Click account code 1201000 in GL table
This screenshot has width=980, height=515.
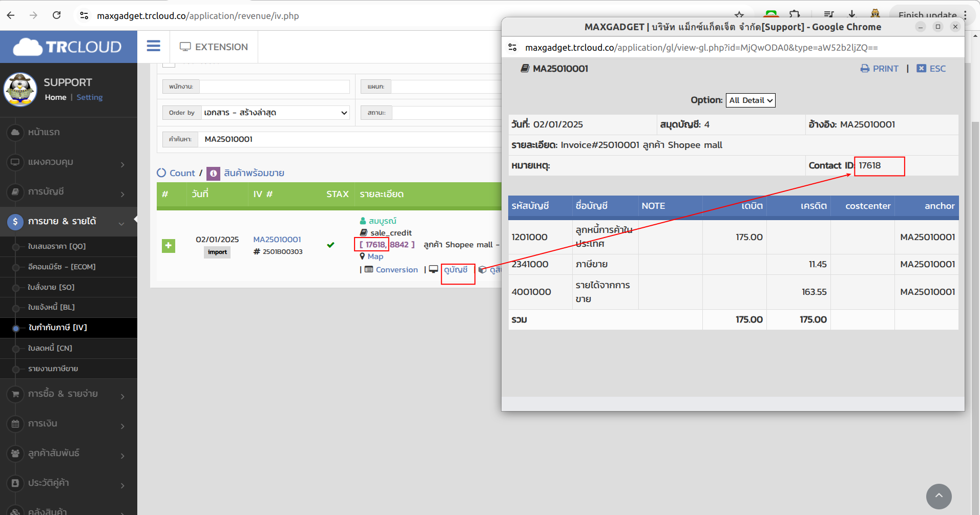[x=530, y=237]
